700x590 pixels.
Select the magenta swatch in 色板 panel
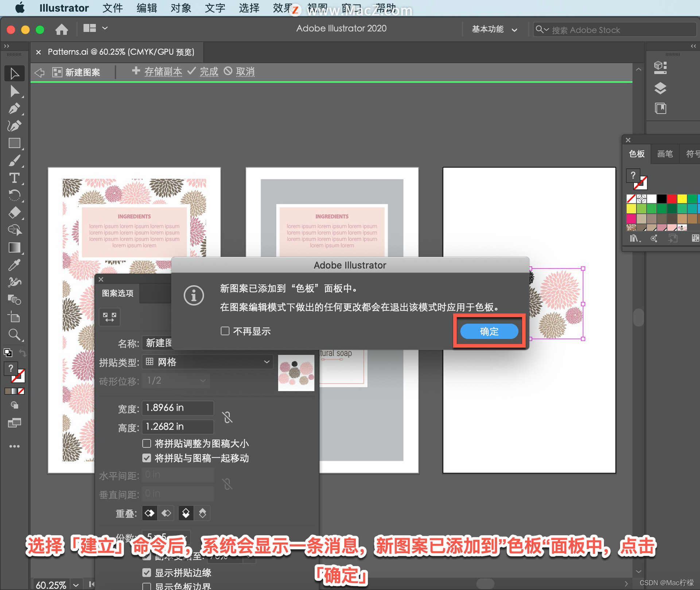[631, 218]
